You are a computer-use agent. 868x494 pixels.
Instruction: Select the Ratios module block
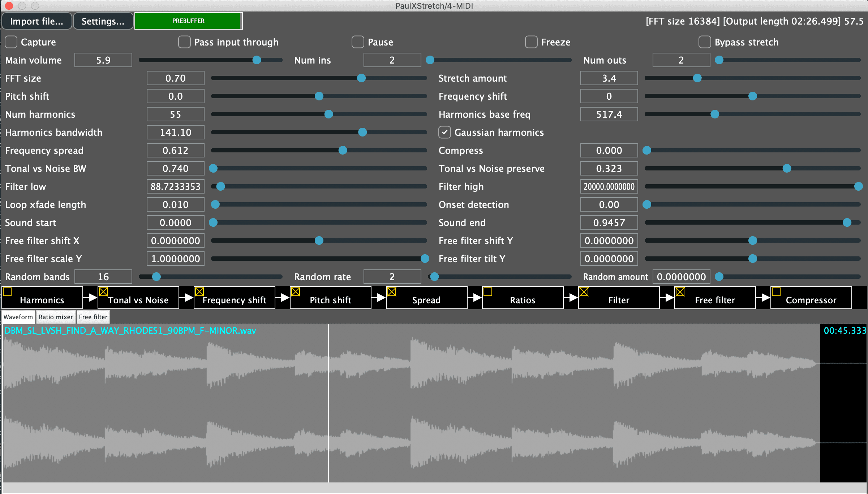[x=523, y=298]
